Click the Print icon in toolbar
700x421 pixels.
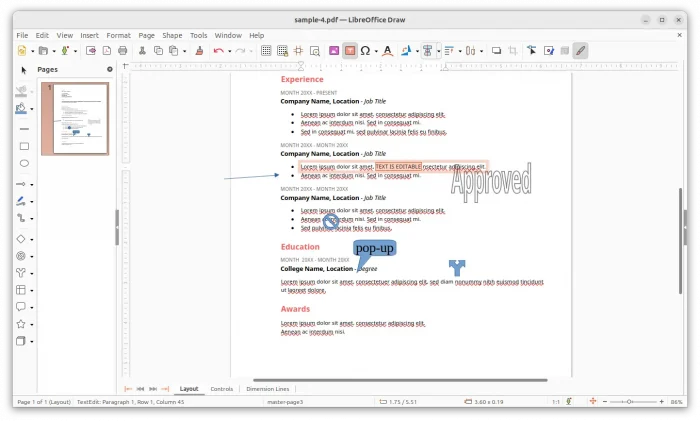point(122,51)
